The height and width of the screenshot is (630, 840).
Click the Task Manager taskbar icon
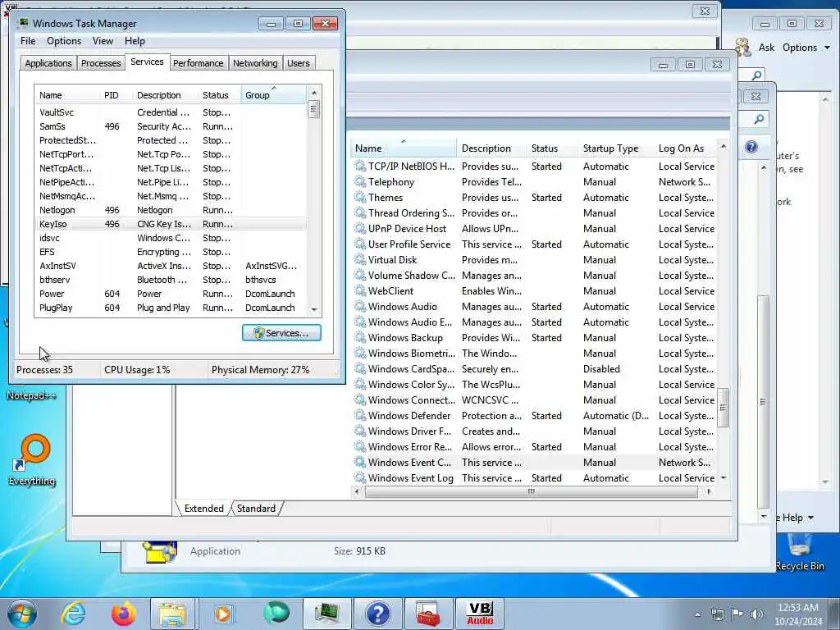(x=326, y=614)
